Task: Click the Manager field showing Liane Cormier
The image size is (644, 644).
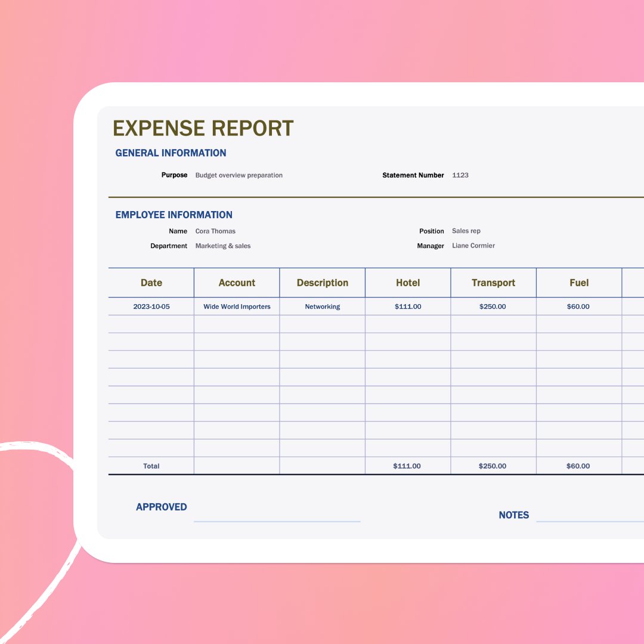Action: point(473,246)
